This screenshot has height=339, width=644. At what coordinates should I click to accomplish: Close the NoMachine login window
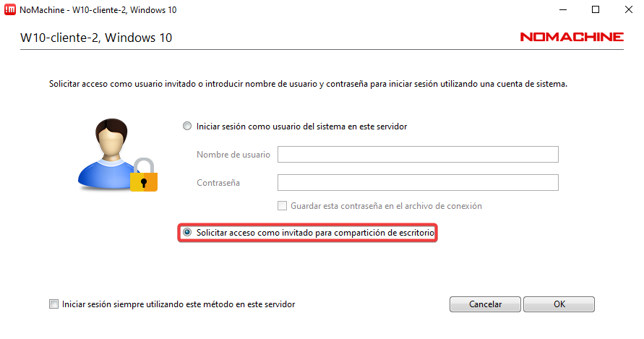tap(627, 10)
